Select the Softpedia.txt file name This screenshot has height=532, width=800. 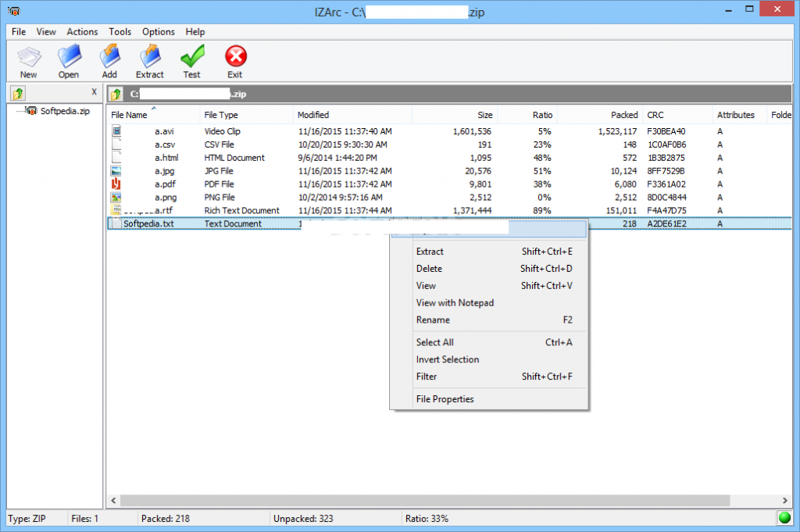point(148,223)
